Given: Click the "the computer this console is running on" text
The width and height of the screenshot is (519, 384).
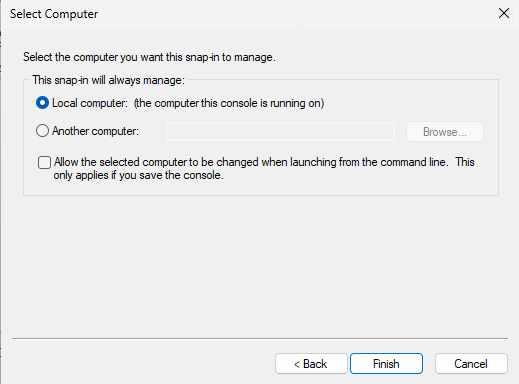Looking at the screenshot, I should (x=229, y=103).
